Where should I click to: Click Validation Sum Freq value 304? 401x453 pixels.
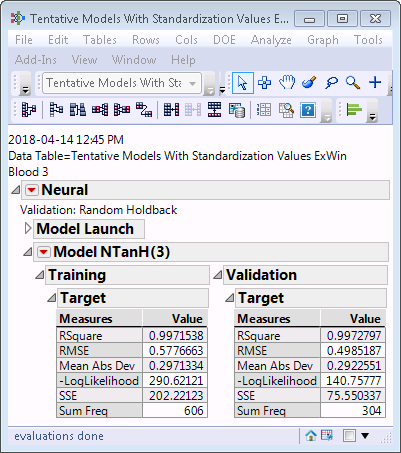coord(353,411)
